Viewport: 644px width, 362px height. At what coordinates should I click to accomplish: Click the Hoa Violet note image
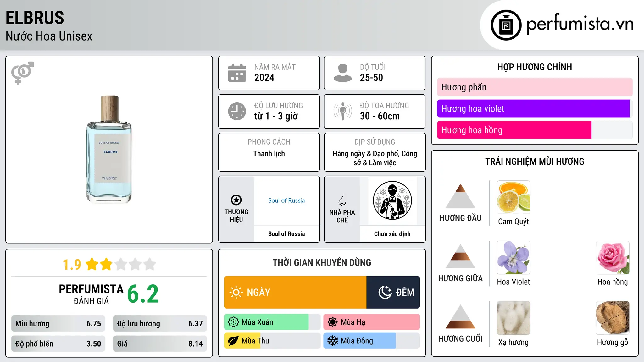point(514,257)
